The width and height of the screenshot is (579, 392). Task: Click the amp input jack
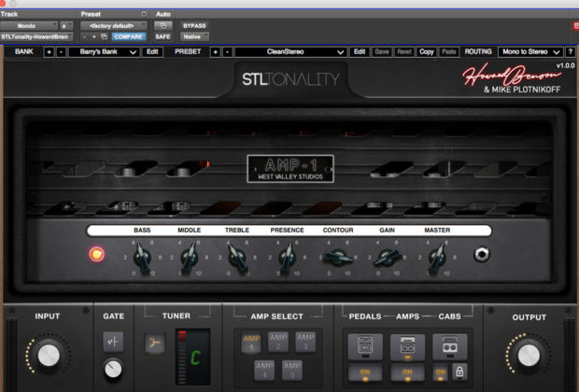(482, 254)
